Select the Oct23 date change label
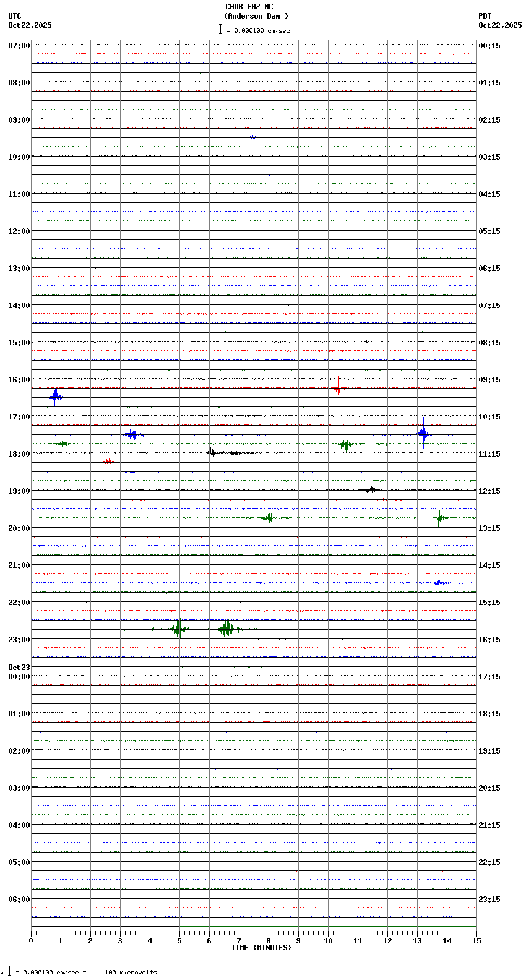Image resolution: width=526 pixels, height=980 pixels. tap(19, 668)
